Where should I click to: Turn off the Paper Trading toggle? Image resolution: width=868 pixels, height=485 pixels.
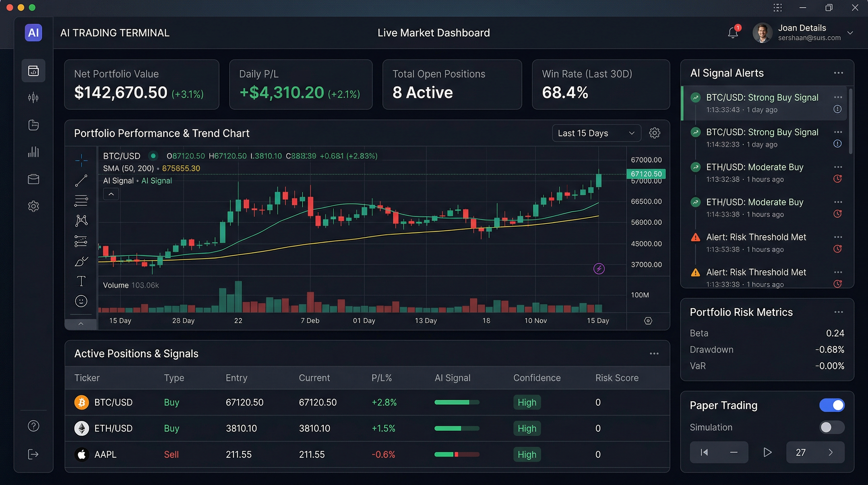point(832,405)
